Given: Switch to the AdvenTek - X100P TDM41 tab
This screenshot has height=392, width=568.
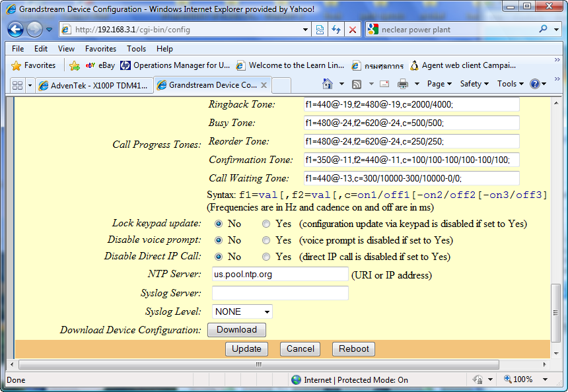Looking at the screenshot, I should (x=94, y=85).
